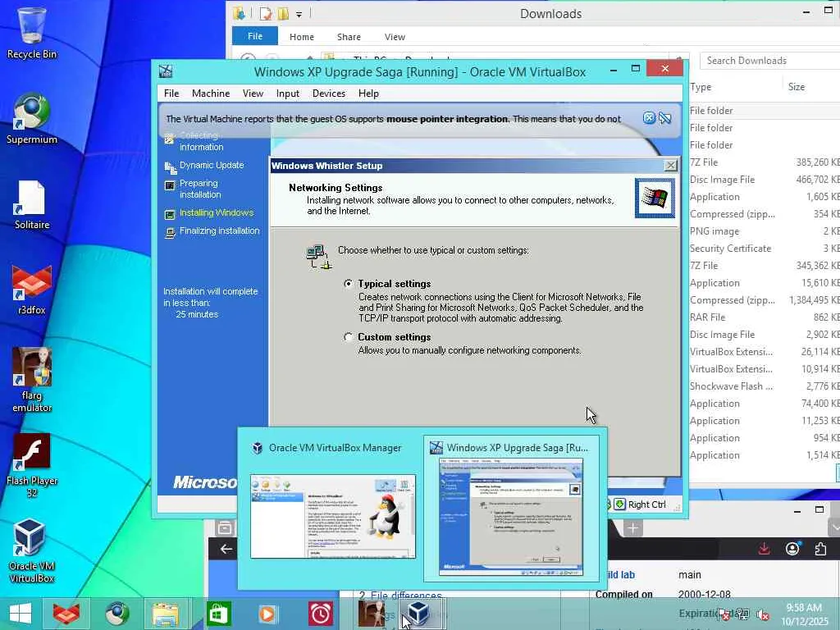
Task: Click the browser downloads arrow icon
Action: point(765,549)
